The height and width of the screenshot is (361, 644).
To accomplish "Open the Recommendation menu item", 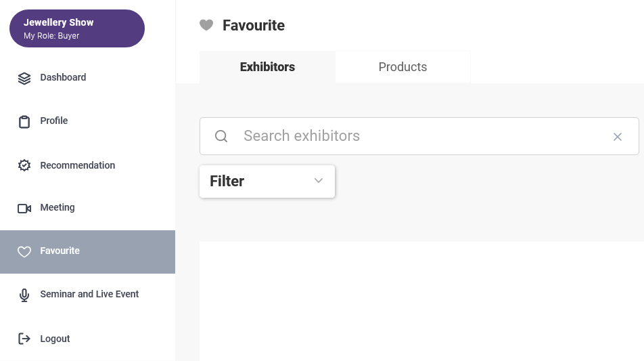I will 87,165.
